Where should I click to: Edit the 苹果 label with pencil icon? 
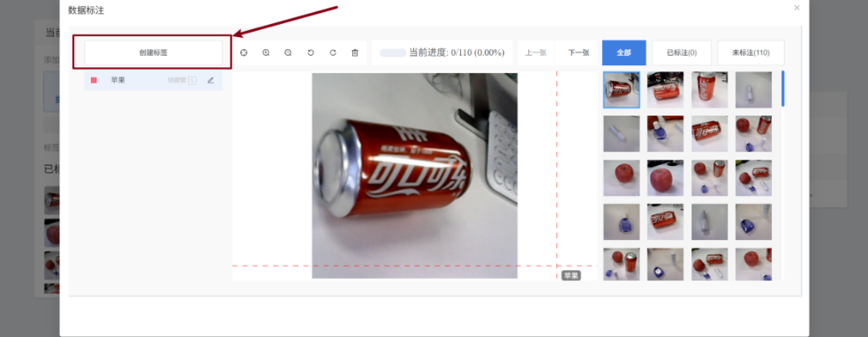click(210, 80)
